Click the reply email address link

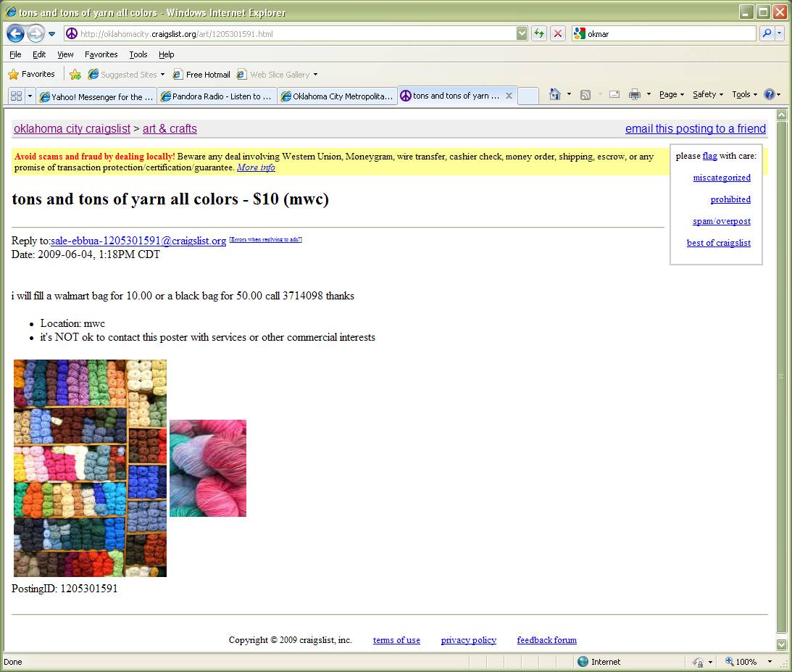pos(138,241)
